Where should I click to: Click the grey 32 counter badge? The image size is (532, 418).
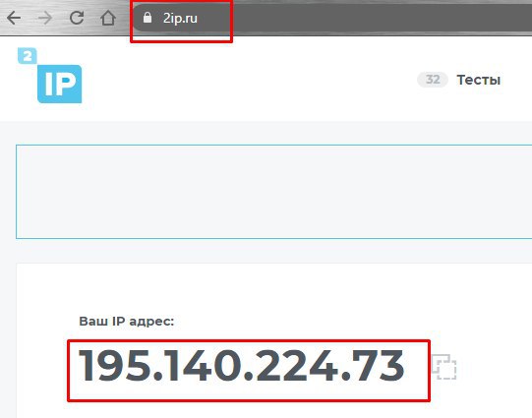[433, 80]
